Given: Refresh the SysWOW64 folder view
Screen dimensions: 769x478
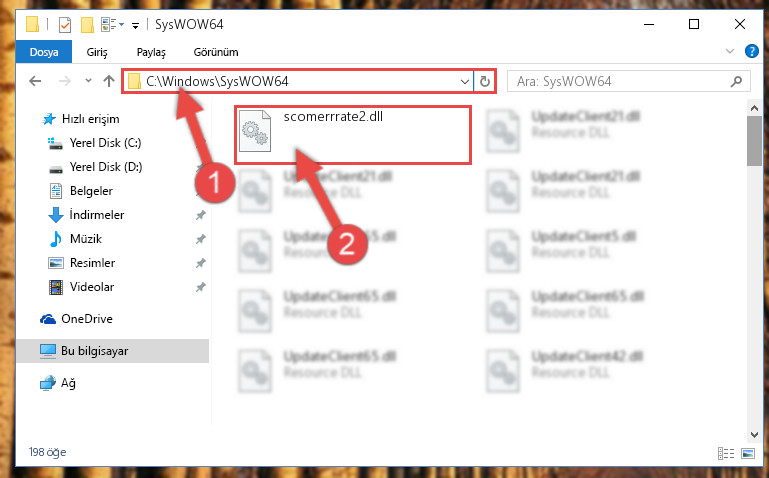Looking at the screenshot, I should [485, 81].
